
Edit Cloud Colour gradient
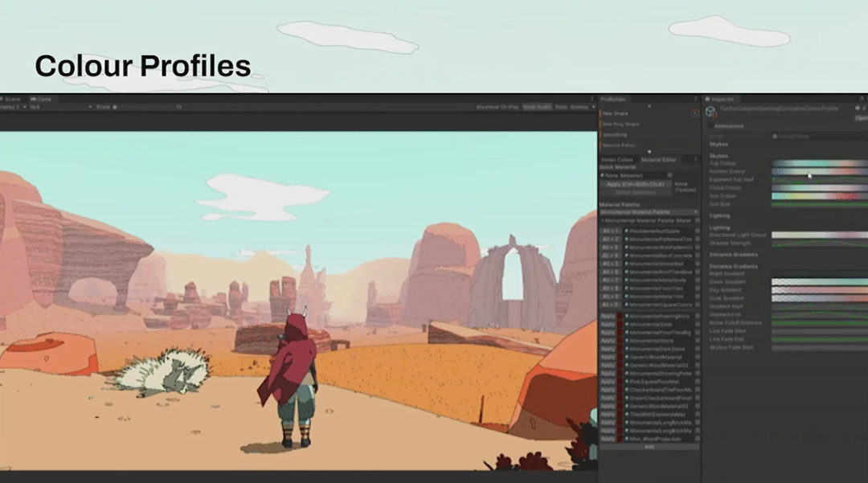pyautogui.click(x=820, y=188)
